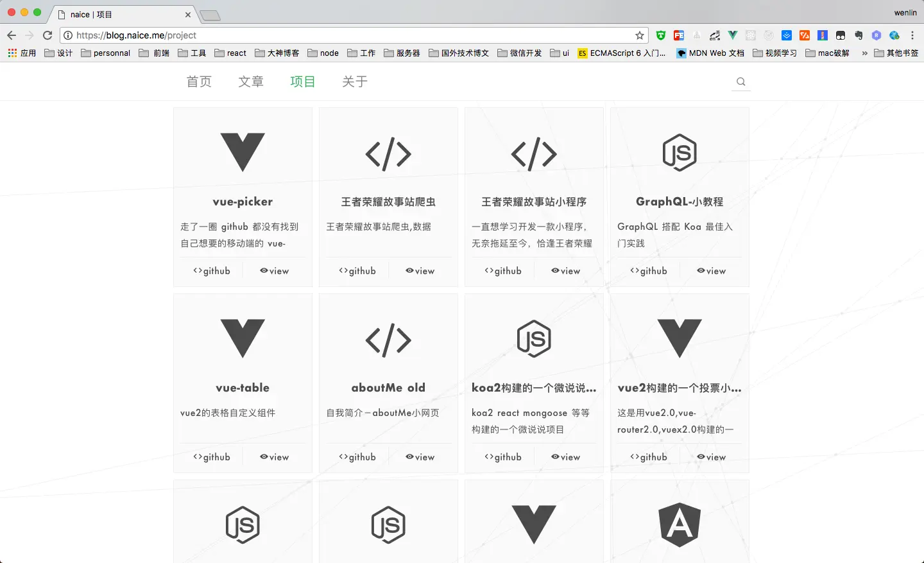Viewport: 924px width, 563px height.
Task: Open github link for GraphQL-小教程
Action: tap(649, 271)
